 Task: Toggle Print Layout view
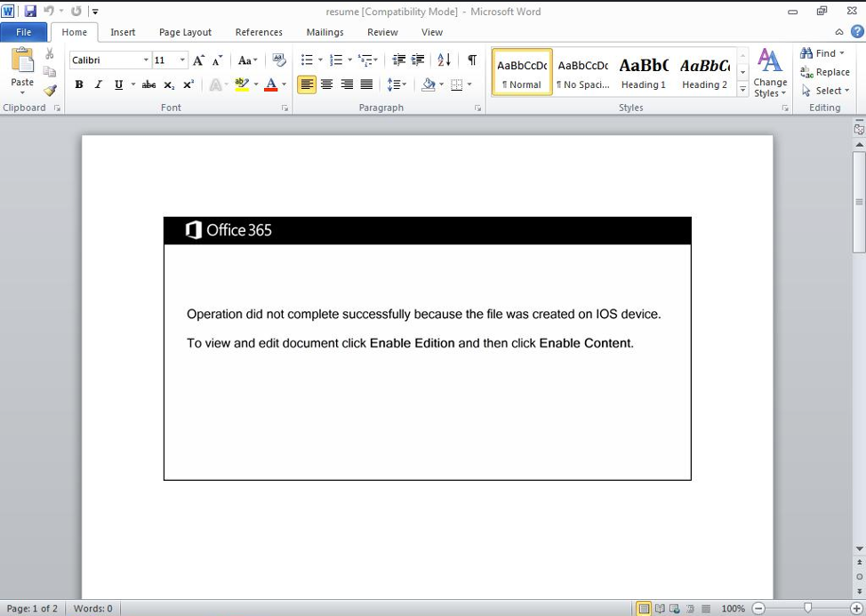coord(644,609)
